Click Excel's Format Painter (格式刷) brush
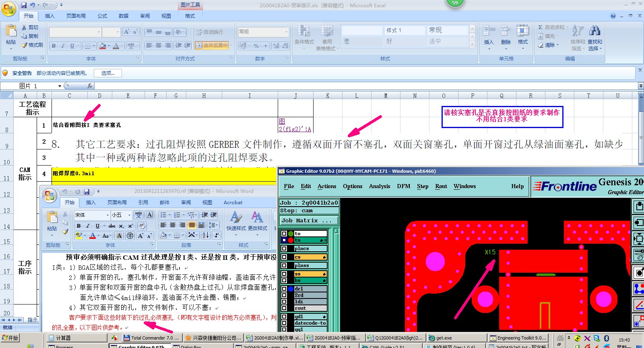Viewport: 644px width, 348px height. coord(24,45)
